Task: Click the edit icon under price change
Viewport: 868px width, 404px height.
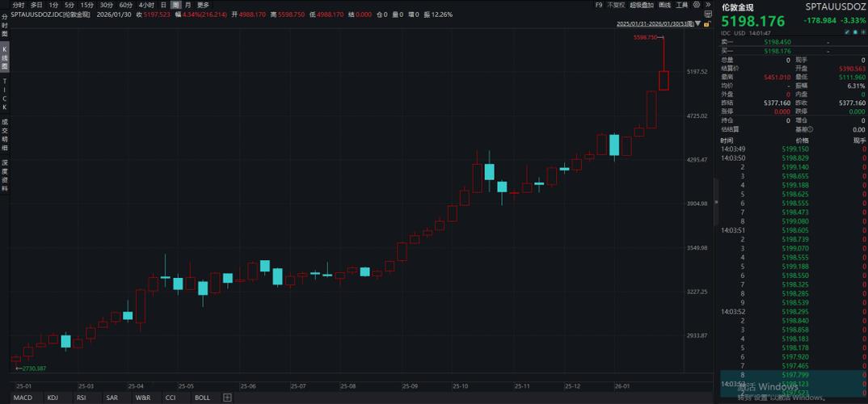Action: click(846, 32)
